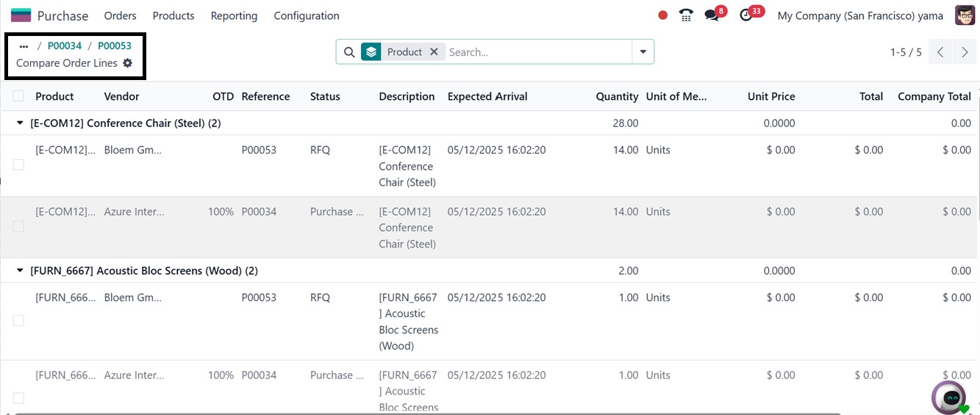Open the chatbot assistant bubble
Viewport: 980px width, 415px height.
click(950, 397)
